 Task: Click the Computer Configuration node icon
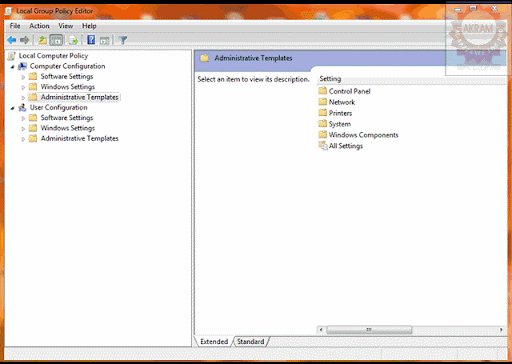(x=23, y=66)
